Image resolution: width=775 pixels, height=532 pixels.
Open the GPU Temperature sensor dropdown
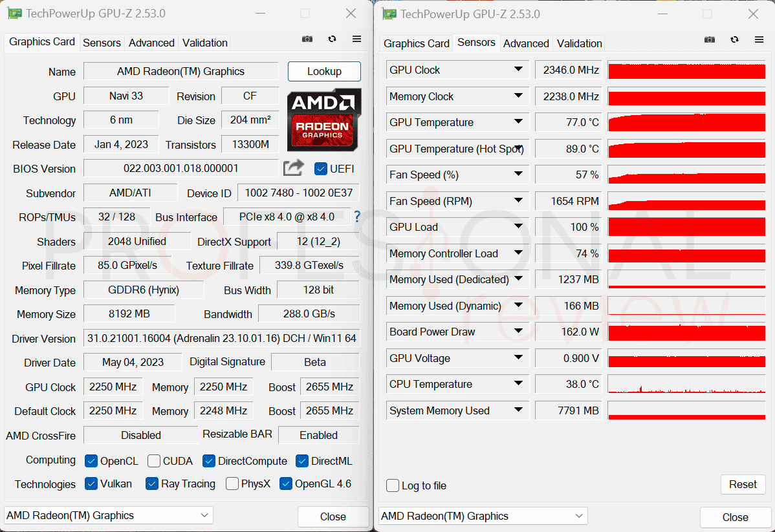tap(518, 122)
